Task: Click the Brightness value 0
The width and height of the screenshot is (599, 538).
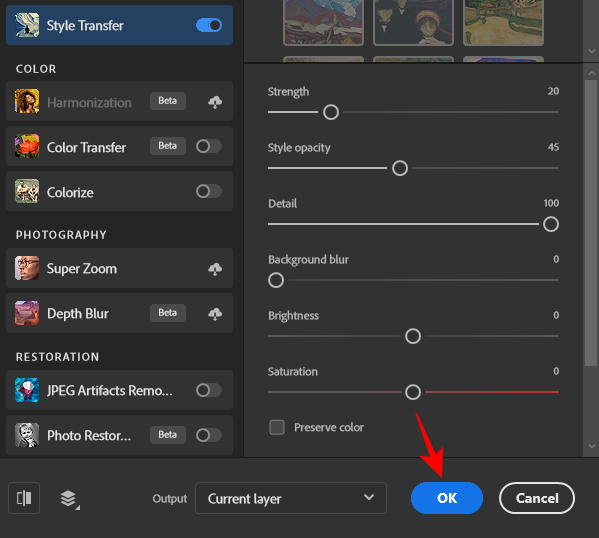Action: coord(556,315)
